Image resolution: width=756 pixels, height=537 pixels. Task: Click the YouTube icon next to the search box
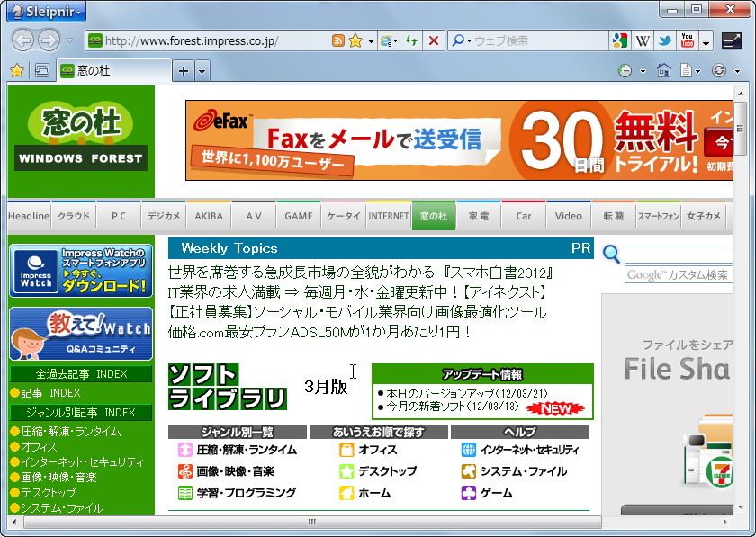pyautogui.click(x=687, y=40)
